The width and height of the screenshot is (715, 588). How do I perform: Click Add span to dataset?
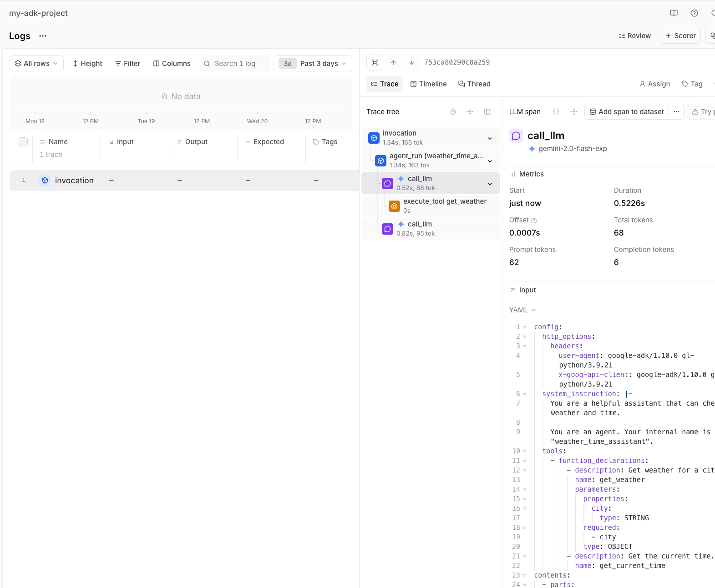coord(627,112)
